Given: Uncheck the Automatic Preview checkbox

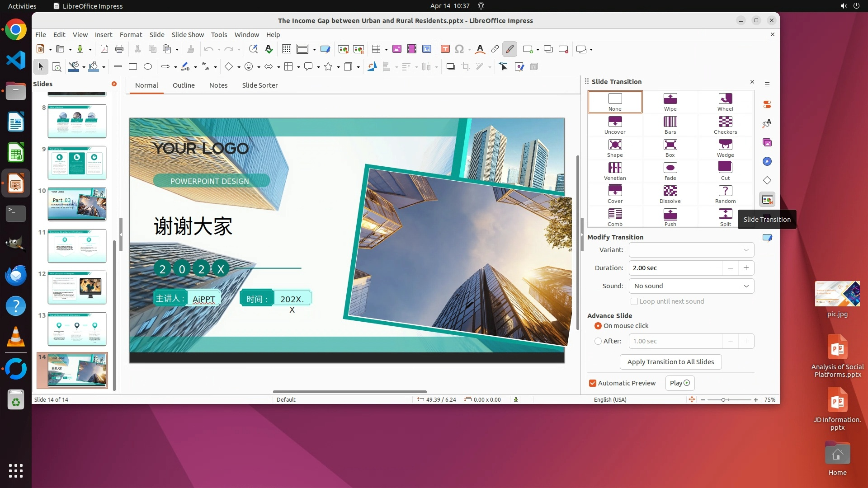Looking at the screenshot, I should [592, 383].
